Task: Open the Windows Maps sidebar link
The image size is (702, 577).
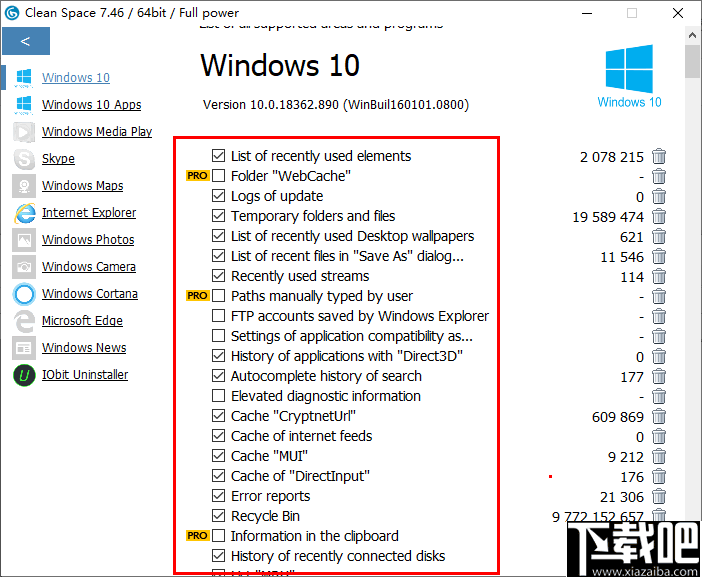Action: click(82, 185)
